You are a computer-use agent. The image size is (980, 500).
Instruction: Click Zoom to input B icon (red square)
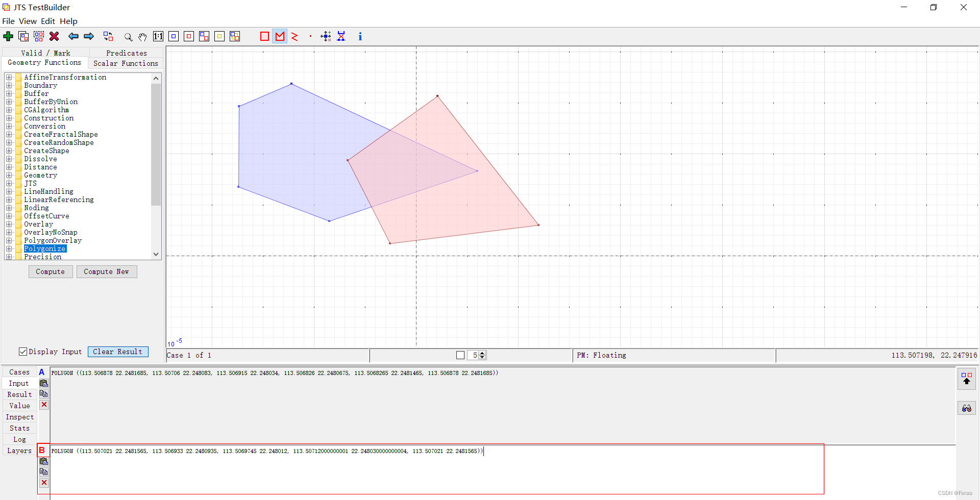pyautogui.click(x=189, y=36)
